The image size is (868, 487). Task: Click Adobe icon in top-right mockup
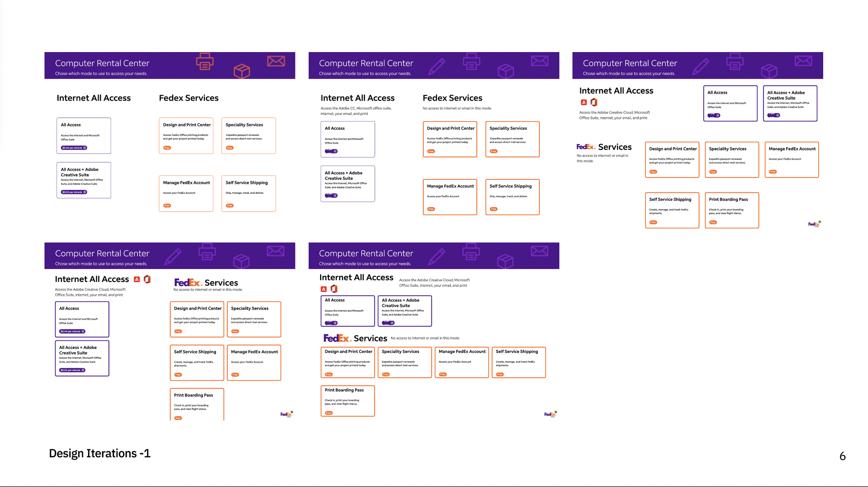(584, 102)
